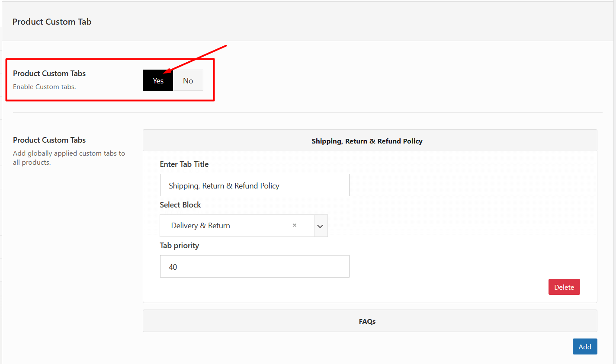The image size is (616, 364).
Task: Click the Product Custom Tabs label beside the Shipping panel
Action: [49, 140]
